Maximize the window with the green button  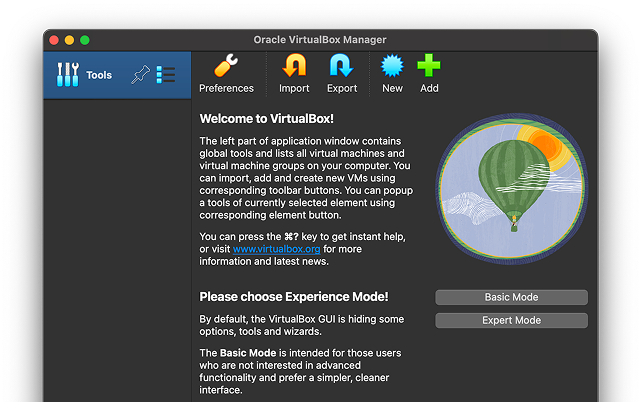(85, 40)
